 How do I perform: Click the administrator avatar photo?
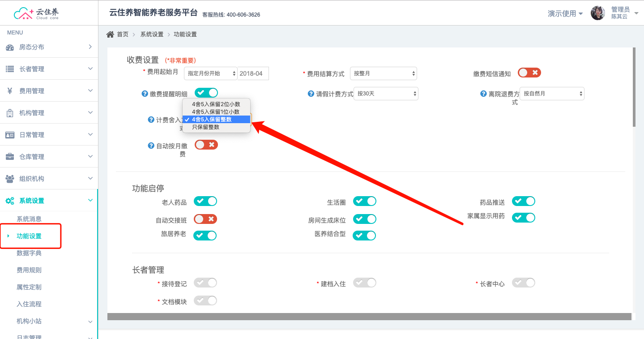(x=597, y=13)
